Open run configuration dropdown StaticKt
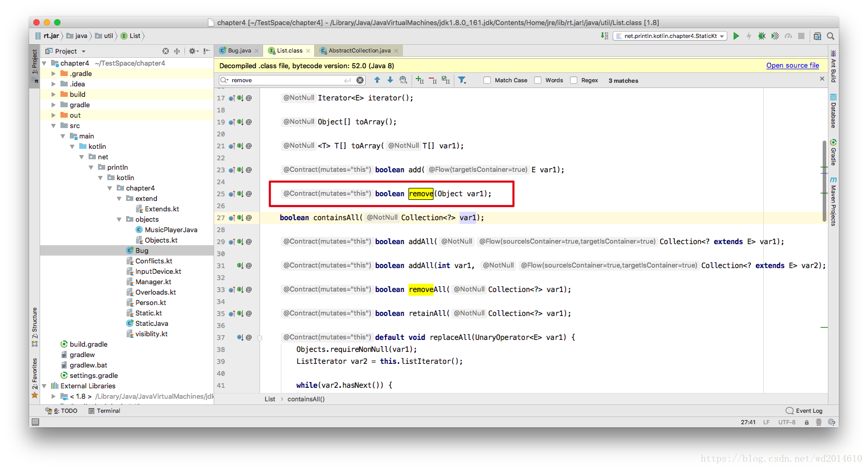The width and height of the screenshot is (868, 469). [x=670, y=36]
